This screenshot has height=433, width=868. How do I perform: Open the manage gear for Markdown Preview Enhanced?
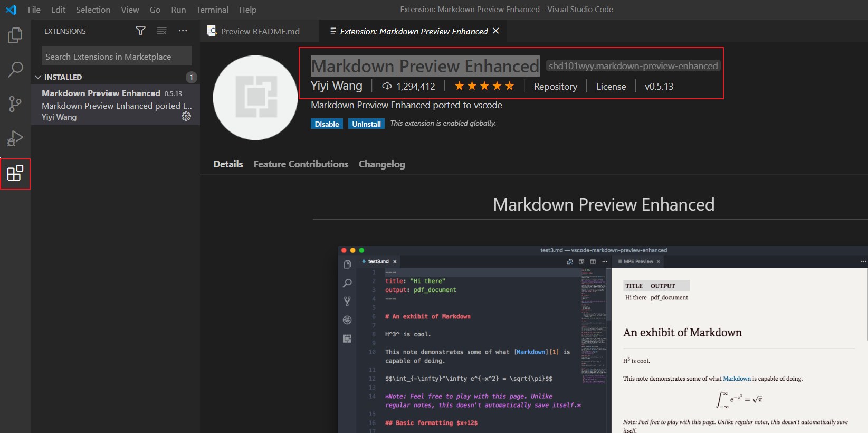pos(186,116)
